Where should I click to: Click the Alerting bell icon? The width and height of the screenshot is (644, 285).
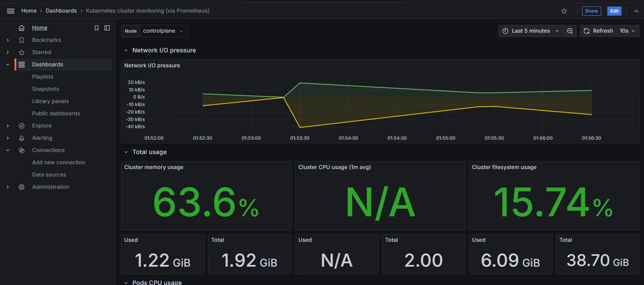pyautogui.click(x=21, y=138)
